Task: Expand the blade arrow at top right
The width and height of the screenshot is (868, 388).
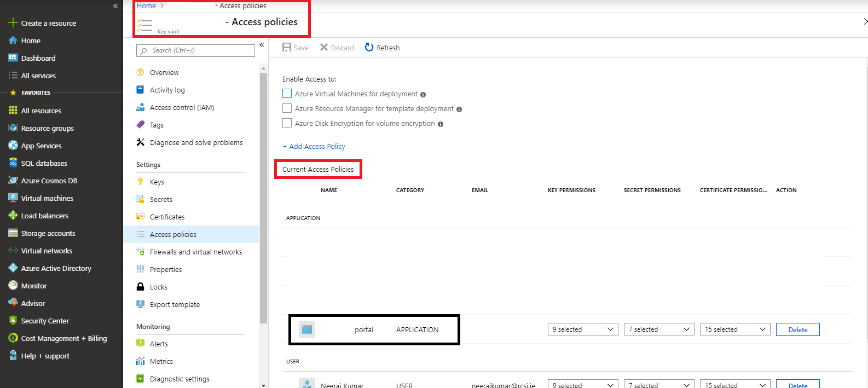Action: click(x=865, y=21)
